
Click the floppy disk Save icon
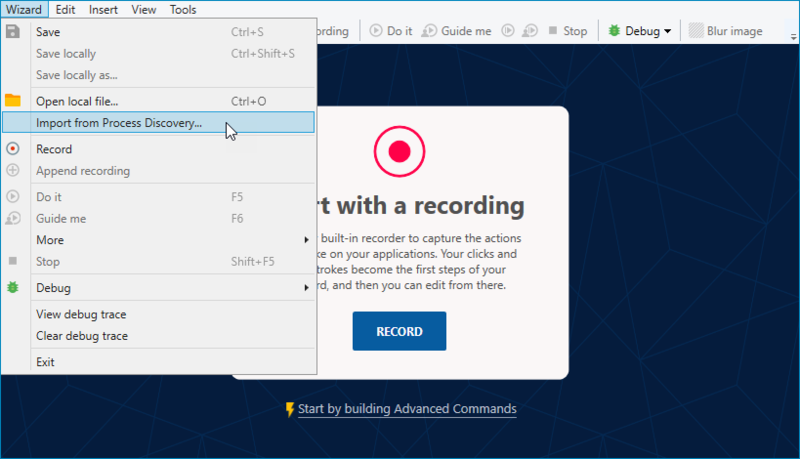13,32
